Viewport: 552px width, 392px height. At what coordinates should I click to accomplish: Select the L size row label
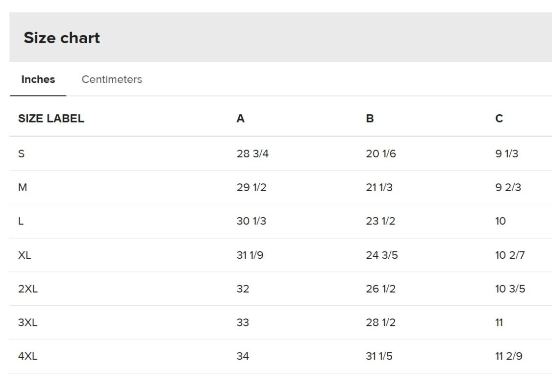(x=21, y=221)
